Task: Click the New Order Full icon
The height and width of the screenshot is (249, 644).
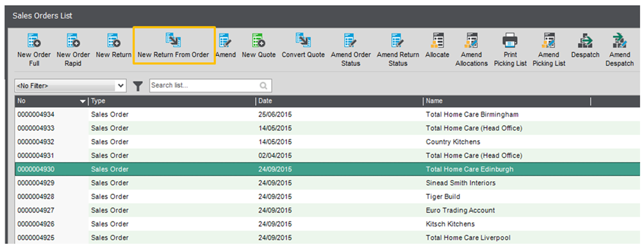Action: pos(34,41)
